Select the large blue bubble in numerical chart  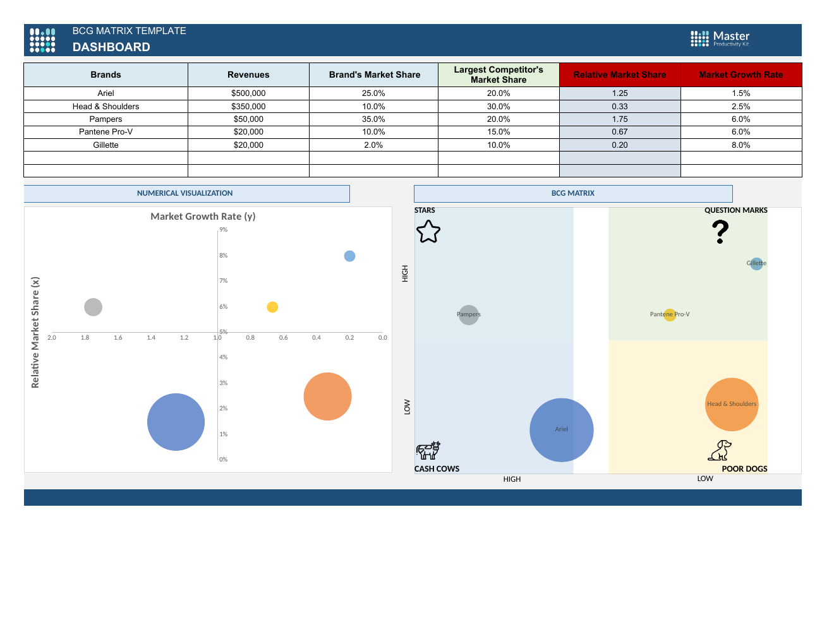176,422
